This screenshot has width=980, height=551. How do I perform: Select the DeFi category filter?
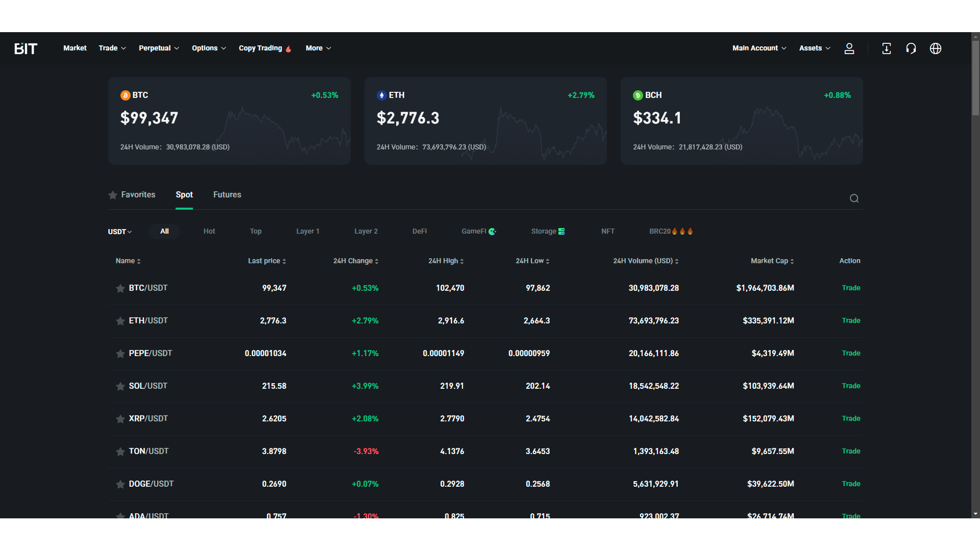pos(420,232)
